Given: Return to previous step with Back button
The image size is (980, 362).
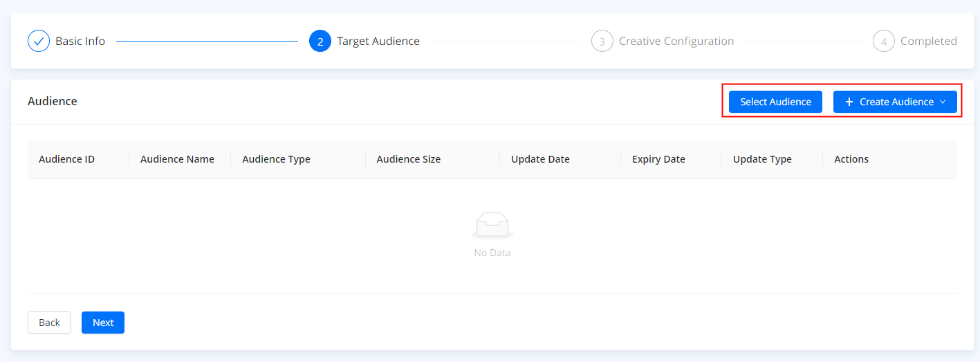Looking at the screenshot, I should tap(49, 323).
